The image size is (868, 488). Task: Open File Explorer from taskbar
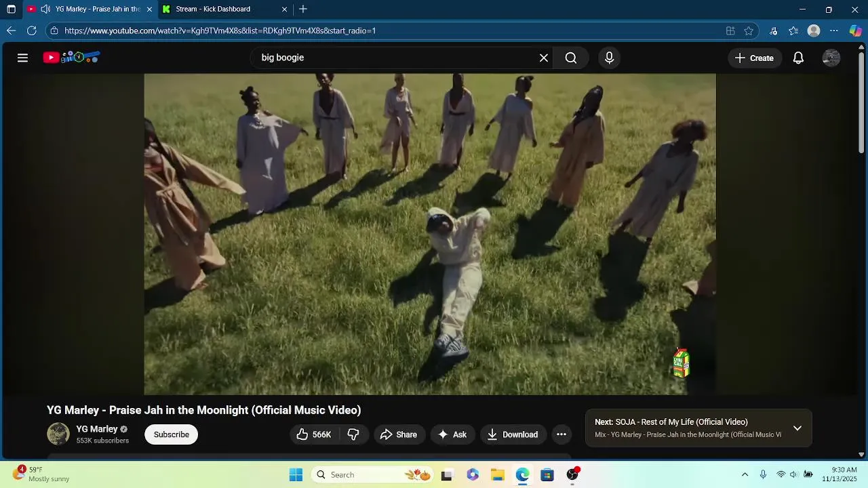pyautogui.click(x=498, y=474)
